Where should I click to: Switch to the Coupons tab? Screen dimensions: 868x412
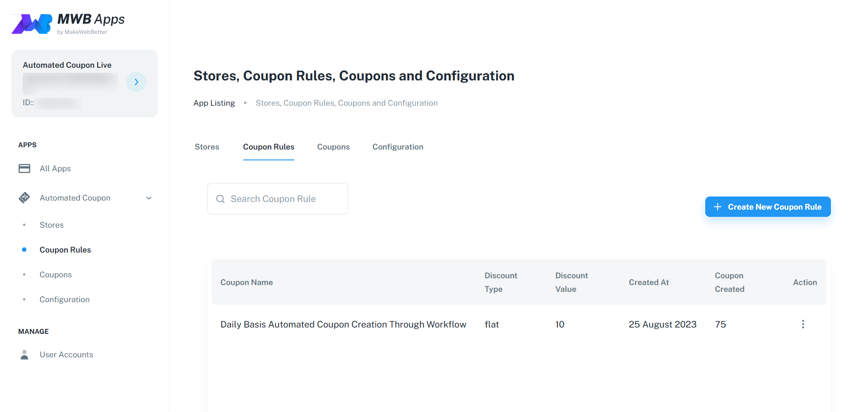pos(333,147)
